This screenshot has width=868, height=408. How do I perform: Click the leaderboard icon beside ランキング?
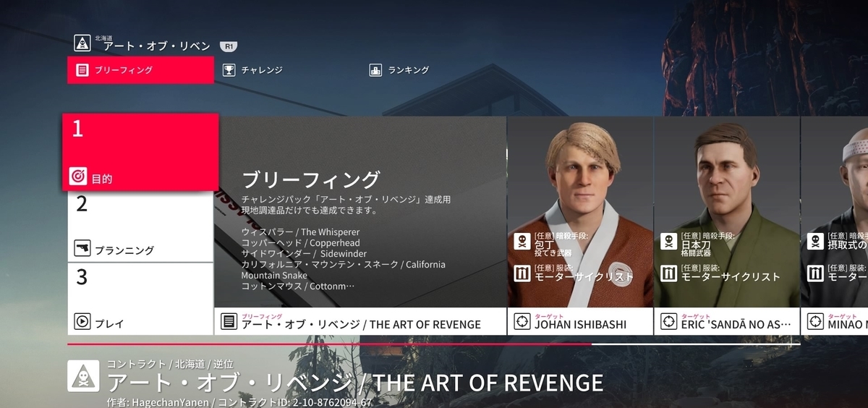pyautogui.click(x=375, y=70)
